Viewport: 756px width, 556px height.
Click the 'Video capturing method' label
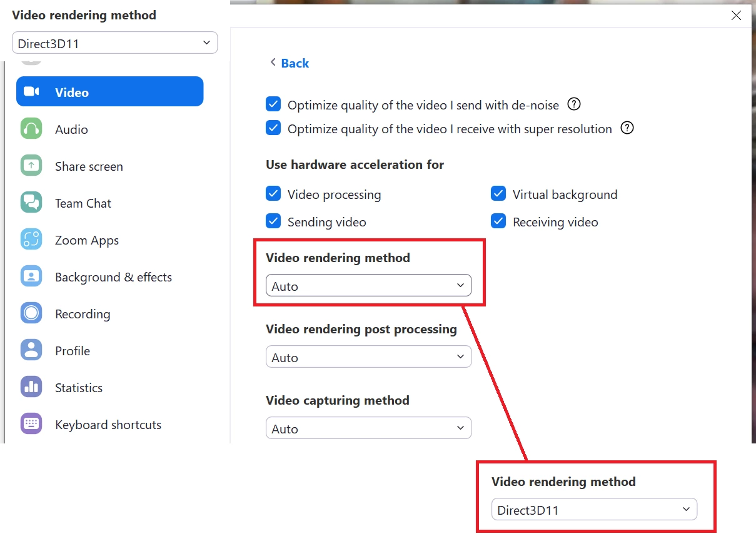point(338,400)
